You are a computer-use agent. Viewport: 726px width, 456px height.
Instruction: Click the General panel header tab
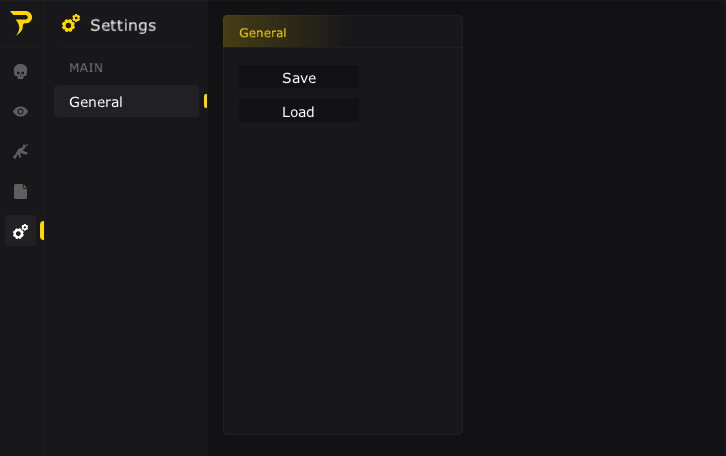[263, 32]
